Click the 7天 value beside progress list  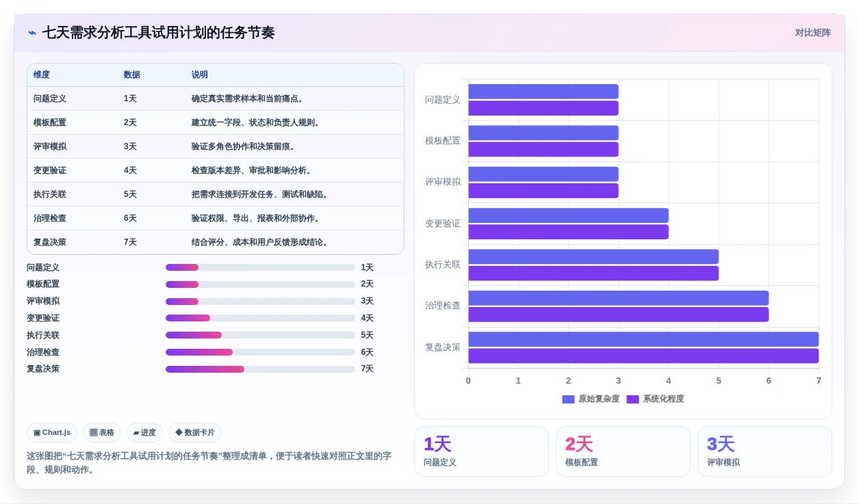368,369
